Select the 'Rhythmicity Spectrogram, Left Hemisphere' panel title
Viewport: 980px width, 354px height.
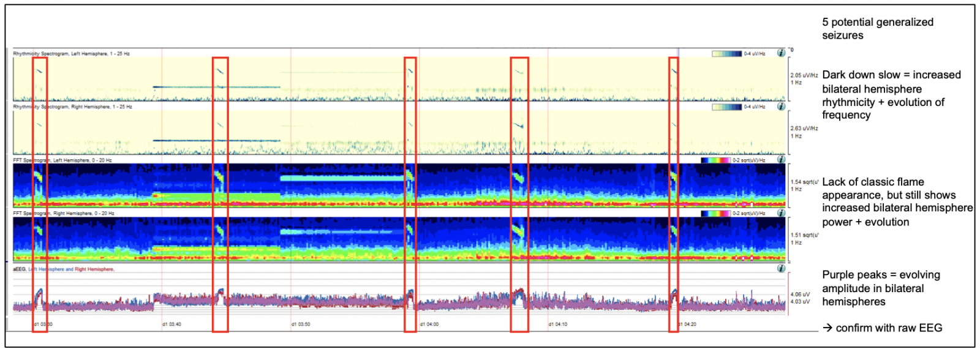(x=71, y=54)
